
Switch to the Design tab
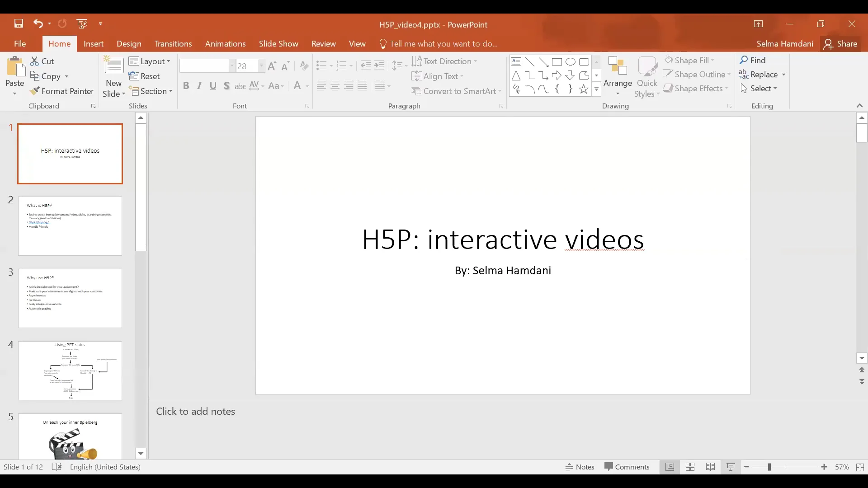point(129,43)
